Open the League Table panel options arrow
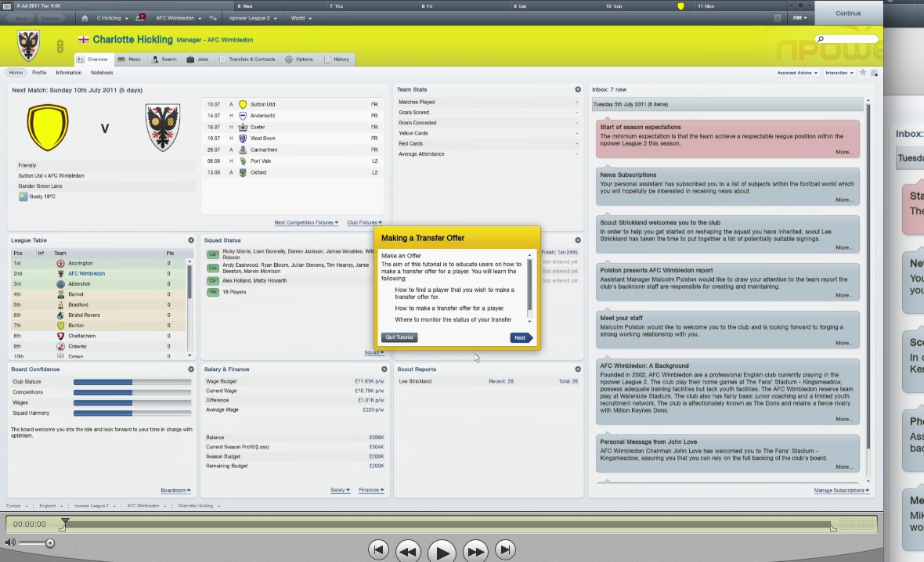 (190, 240)
